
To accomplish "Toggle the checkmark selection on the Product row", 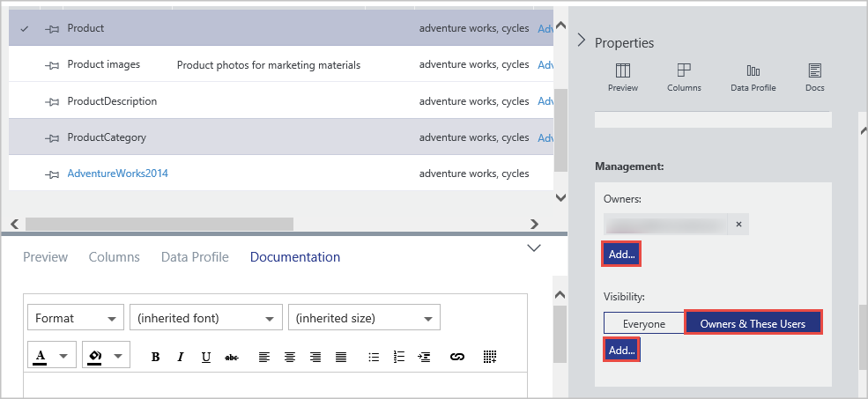I will coord(25,28).
